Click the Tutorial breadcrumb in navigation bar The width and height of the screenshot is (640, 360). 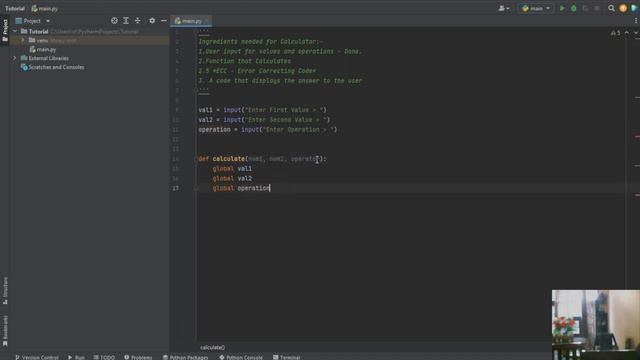(x=15, y=8)
